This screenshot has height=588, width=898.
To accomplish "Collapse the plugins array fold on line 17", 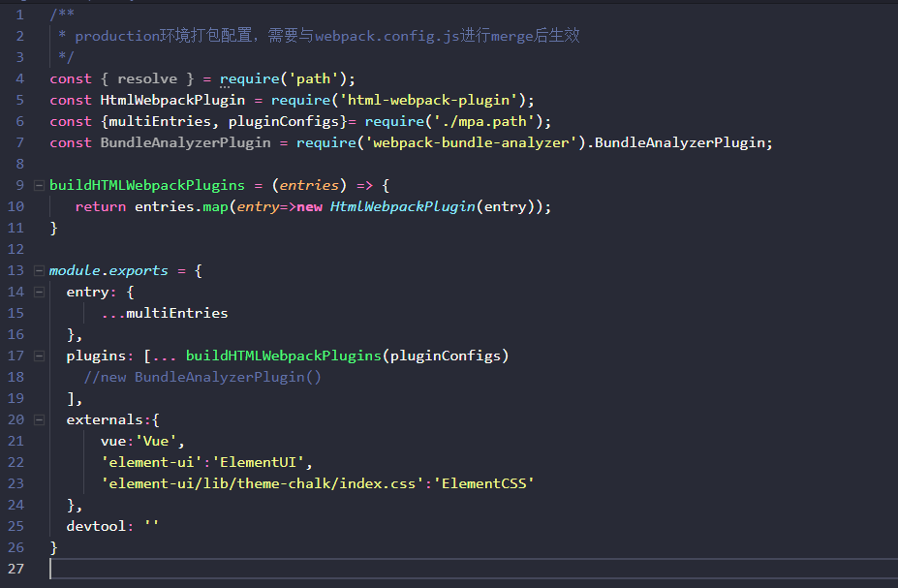I will coord(39,356).
